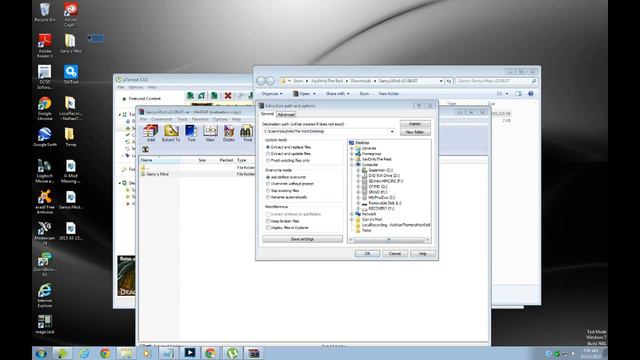Select the Garry's Mod folder on desktop
The width and height of the screenshot is (640, 360).
coord(71,43)
